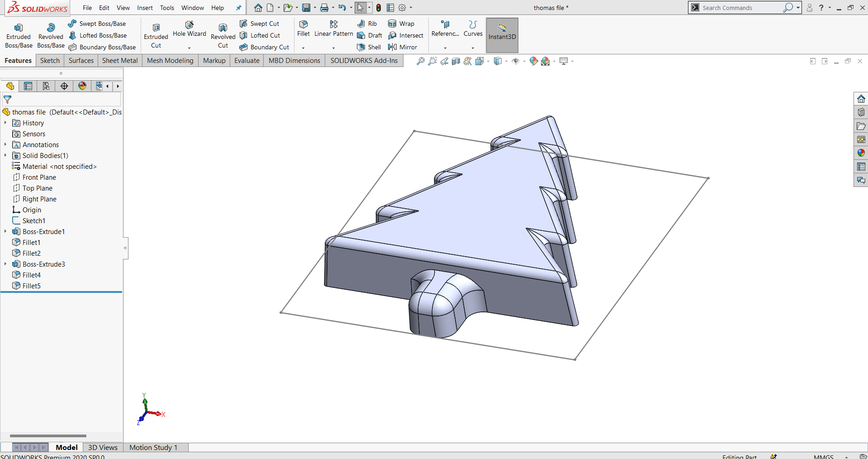This screenshot has height=459, width=868.
Task: Select the Revolved Boss/Base tool
Action: click(51, 35)
